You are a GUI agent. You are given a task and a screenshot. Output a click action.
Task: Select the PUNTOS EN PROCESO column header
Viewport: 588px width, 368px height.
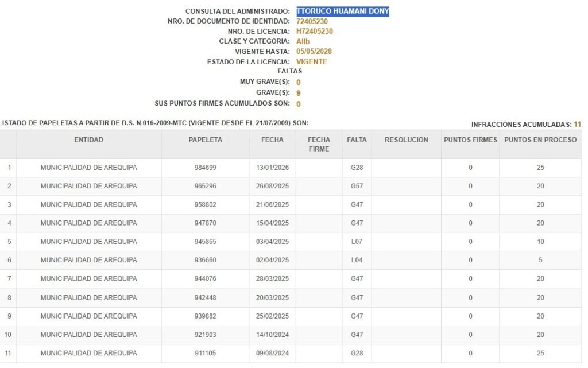click(x=540, y=140)
